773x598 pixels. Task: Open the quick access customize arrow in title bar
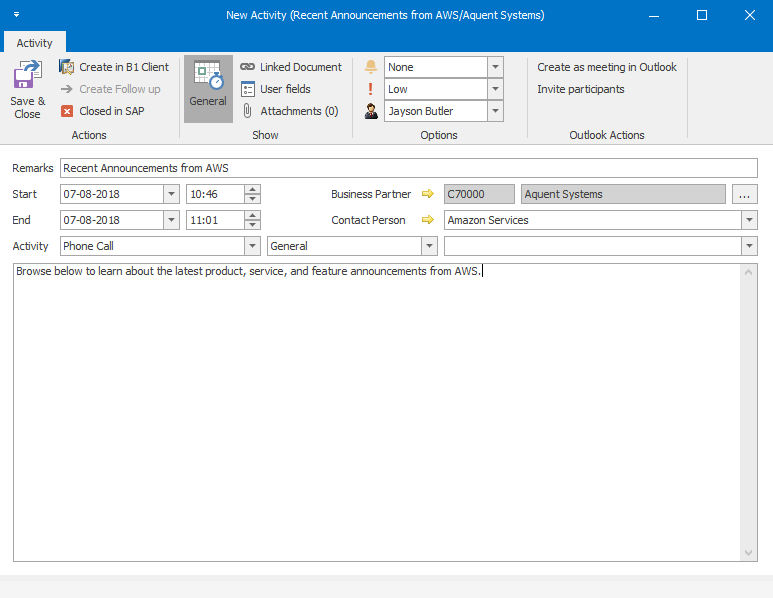click(x=16, y=15)
